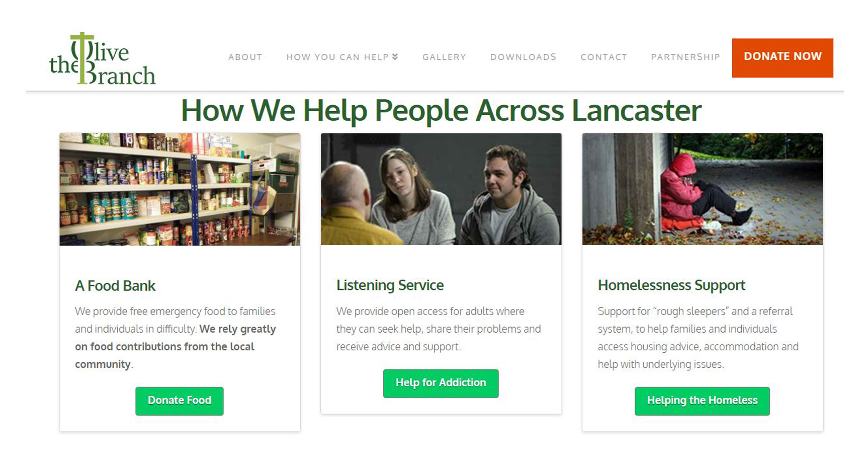Select the Listening Service heading
This screenshot has height=465, width=868.
390,285
